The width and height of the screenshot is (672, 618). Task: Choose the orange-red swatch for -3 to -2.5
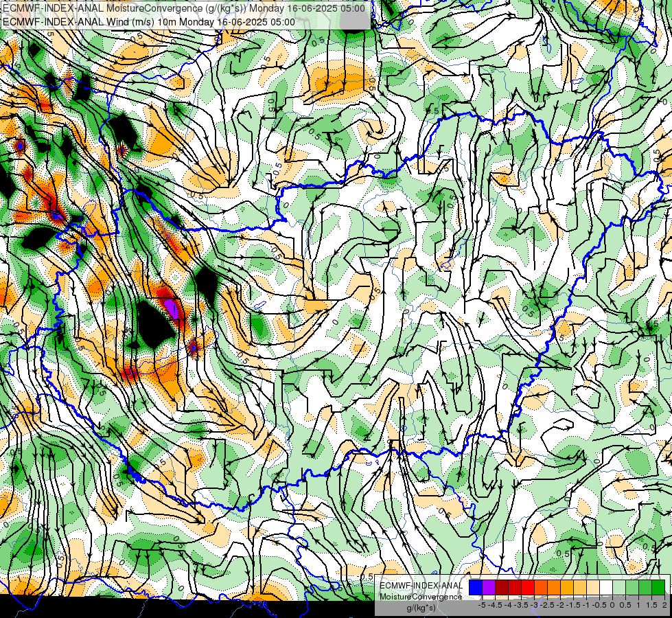(541, 587)
